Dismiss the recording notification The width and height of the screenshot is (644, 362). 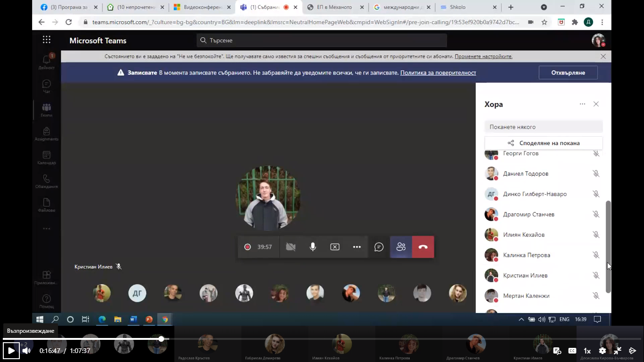[568, 73]
